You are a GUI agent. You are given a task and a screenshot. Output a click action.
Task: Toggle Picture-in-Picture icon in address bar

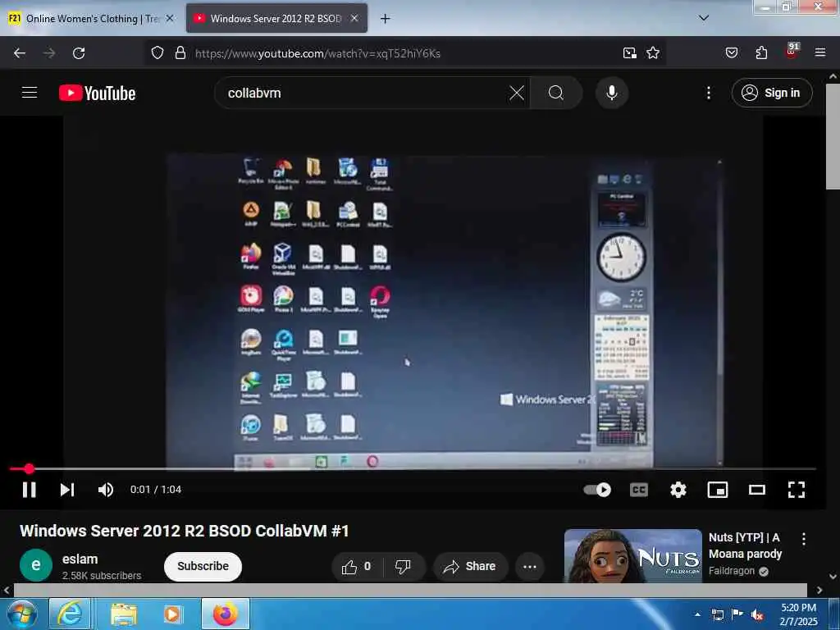(629, 53)
